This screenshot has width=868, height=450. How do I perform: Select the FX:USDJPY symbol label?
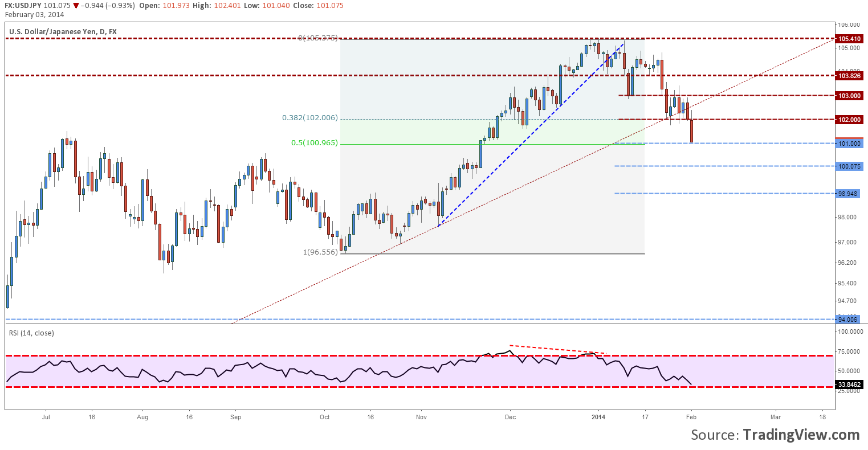point(23,6)
